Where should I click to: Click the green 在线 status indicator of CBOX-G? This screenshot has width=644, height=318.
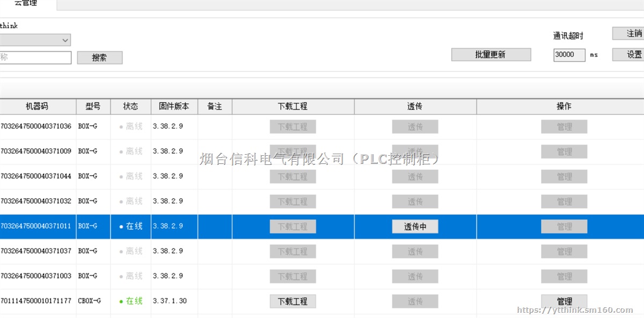coord(130,301)
